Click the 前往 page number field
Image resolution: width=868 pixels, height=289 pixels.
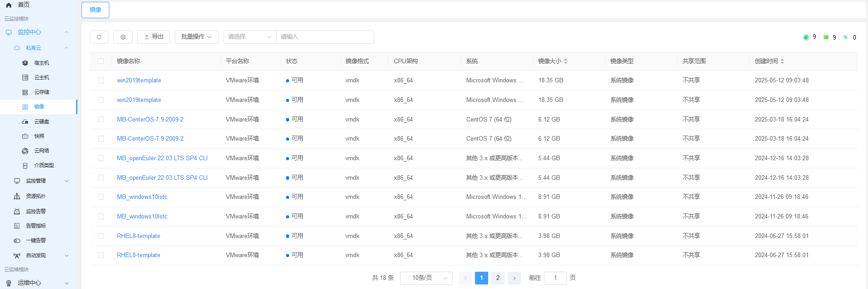[x=555, y=278]
